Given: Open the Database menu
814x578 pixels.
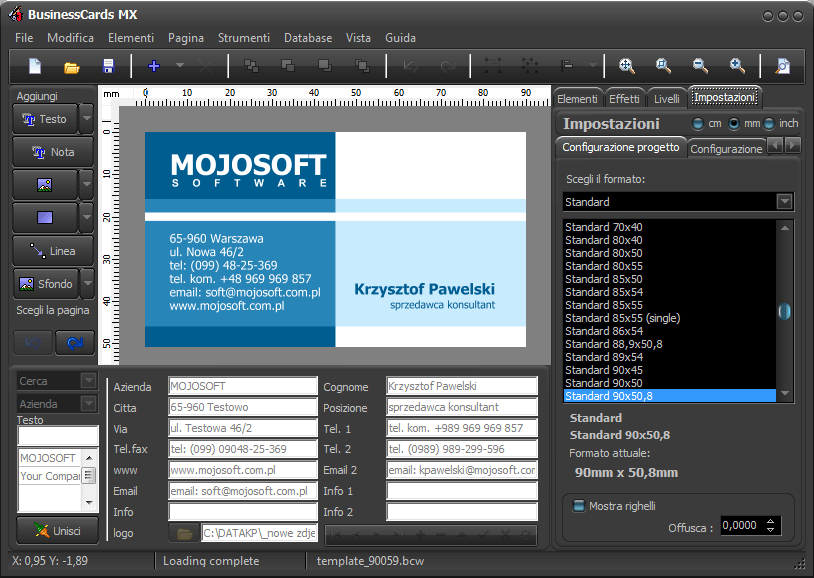Looking at the screenshot, I should tap(308, 38).
